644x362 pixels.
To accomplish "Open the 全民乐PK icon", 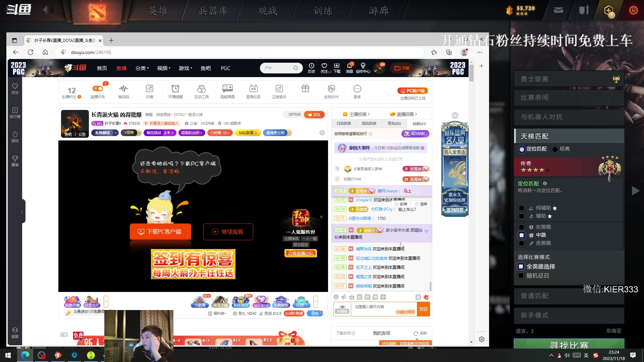I will (x=331, y=90).
